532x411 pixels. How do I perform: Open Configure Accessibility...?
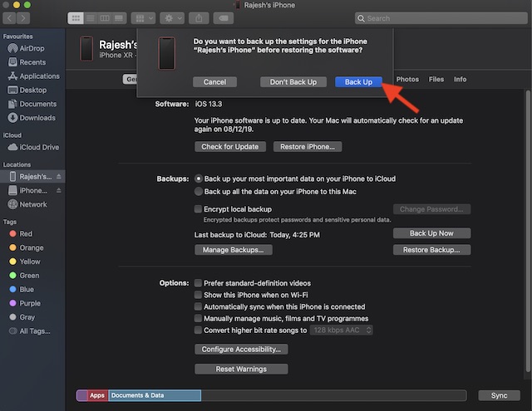coord(241,350)
